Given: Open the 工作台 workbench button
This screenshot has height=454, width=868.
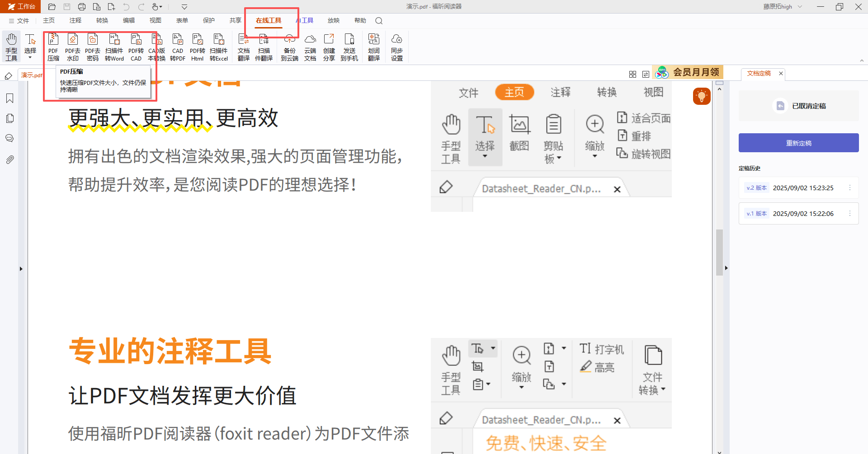Looking at the screenshot, I should tap(21, 6).
